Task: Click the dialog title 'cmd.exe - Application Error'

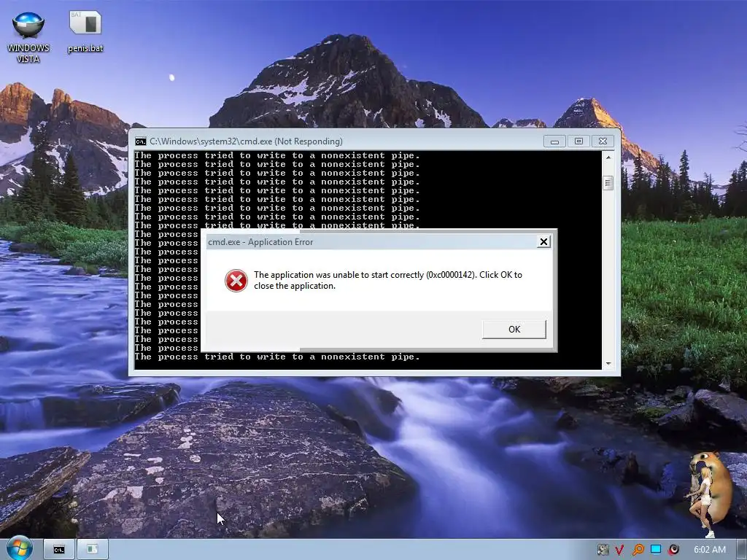Action: click(x=260, y=242)
